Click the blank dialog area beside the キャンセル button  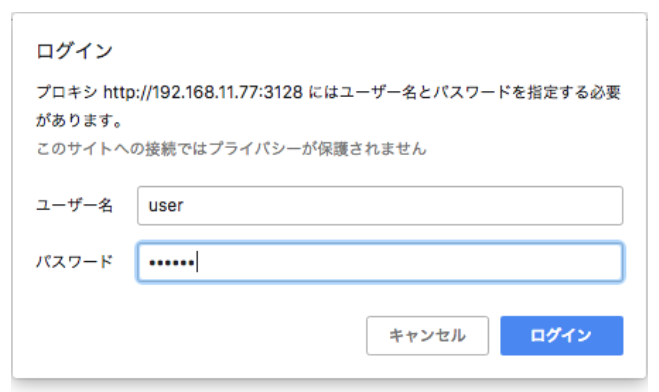click(198, 335)
